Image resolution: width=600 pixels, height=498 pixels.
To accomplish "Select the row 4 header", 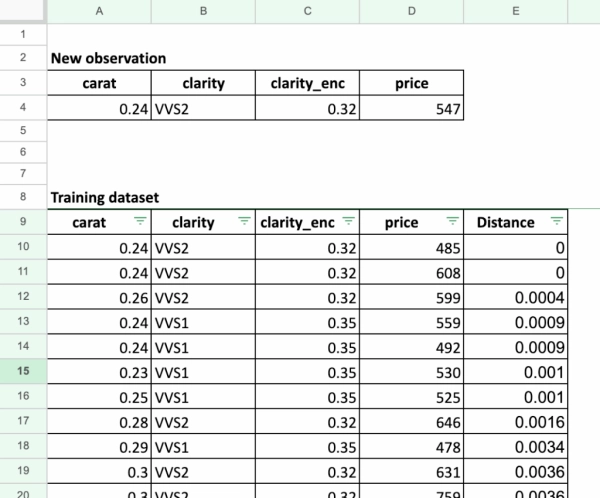I will (x=23, y=108).
